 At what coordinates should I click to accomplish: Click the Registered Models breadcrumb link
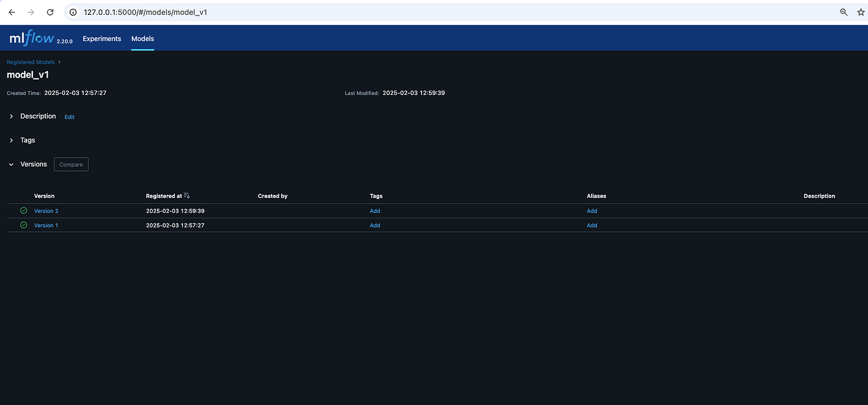tap(30, 62)
